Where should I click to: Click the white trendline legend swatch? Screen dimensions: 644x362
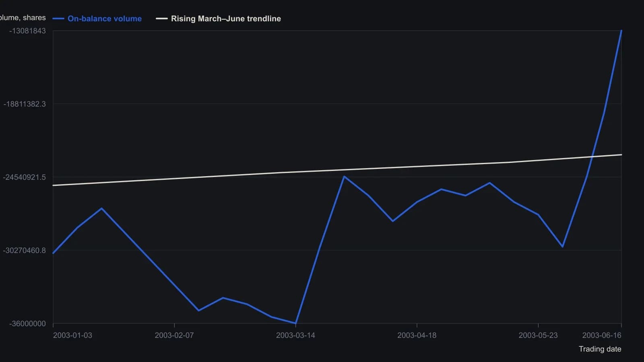(162, 19)
